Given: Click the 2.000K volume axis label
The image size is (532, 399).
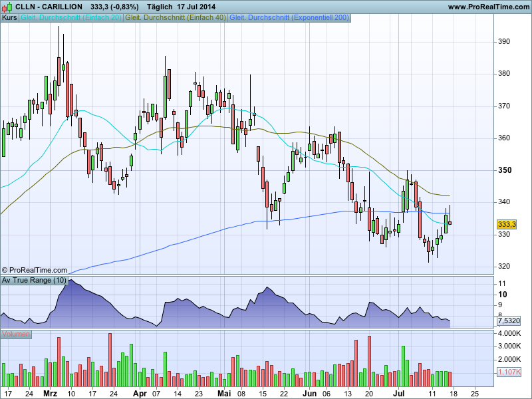Looking at the screenshot, I should click(509, 359).
